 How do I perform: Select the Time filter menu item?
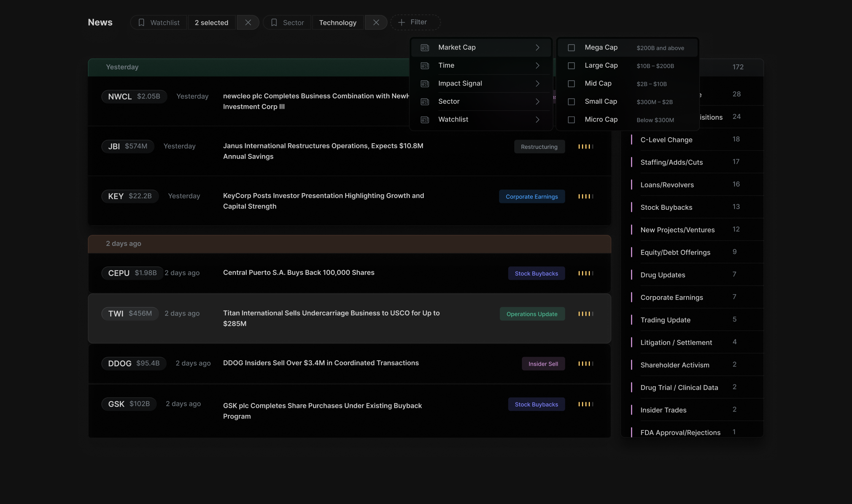(x=481, y=65)
